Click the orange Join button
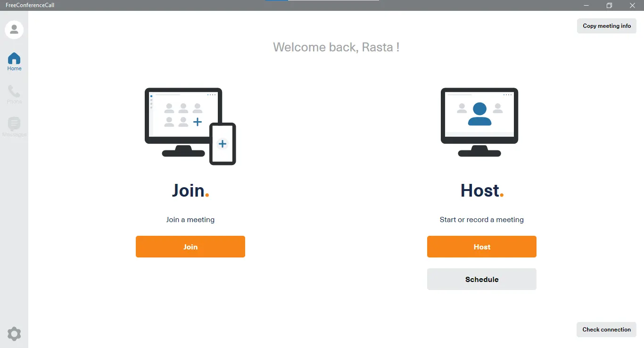 click(x=190, y=247)
